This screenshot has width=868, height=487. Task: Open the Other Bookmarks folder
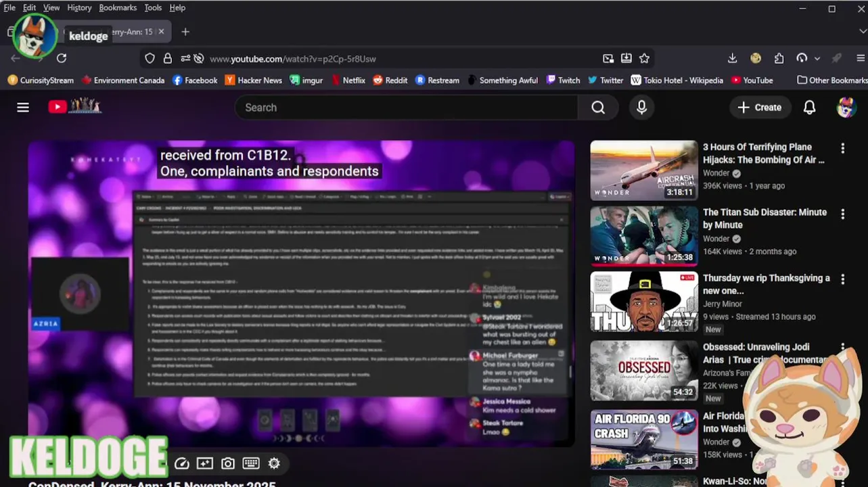click(x=831, y=80)
